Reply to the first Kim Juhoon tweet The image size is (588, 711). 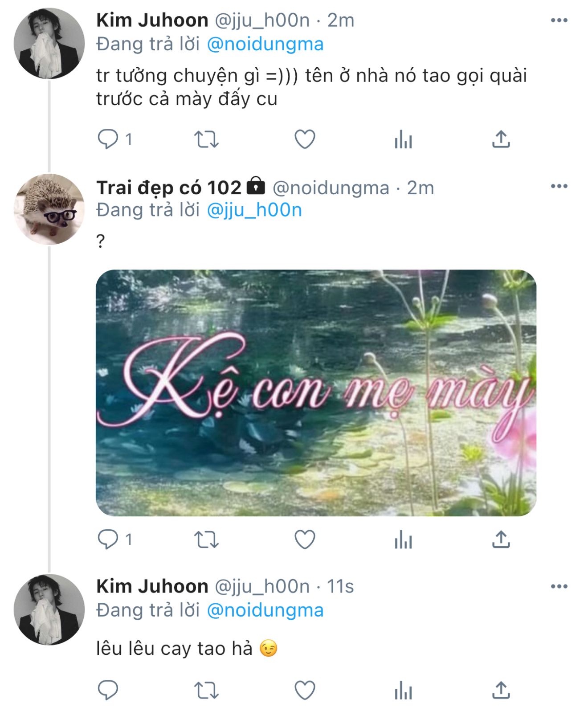[108, 139]
